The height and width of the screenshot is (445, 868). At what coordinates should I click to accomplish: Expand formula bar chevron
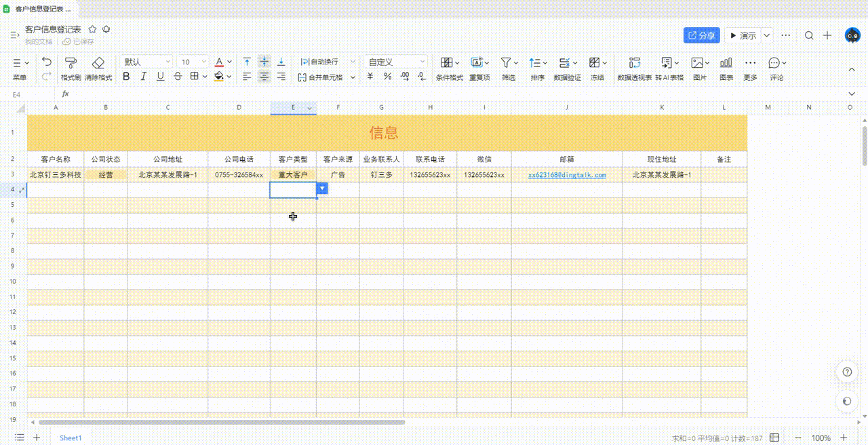[852, 94]
